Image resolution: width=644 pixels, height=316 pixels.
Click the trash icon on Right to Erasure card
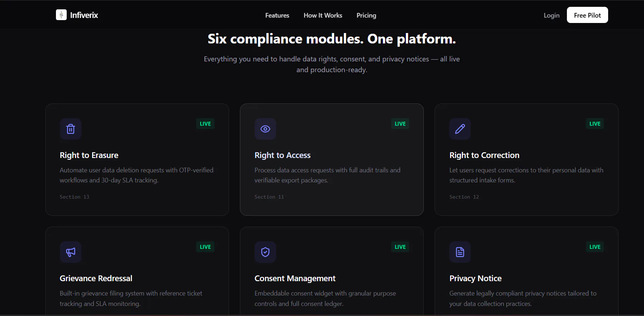(x=71, y=129)
